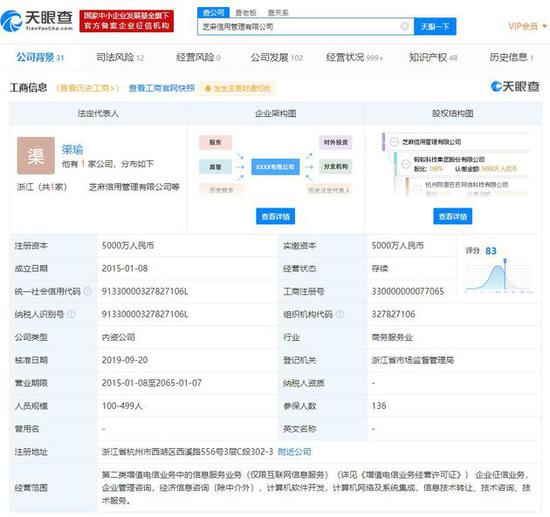Select the credit code 9133000032782710​6L value
This screenshot has width=550, height=517.
click(x=145, y=291)
